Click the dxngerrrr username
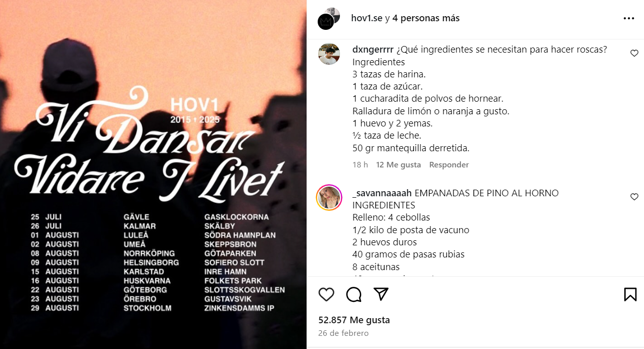Screen dimensions: 644x349 point(373,50)
